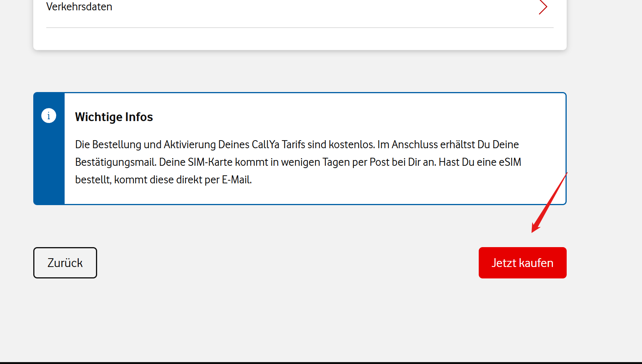Screen dimensions: 642x364
Task: Click the blue info circle icon
Action: point(49,115)
